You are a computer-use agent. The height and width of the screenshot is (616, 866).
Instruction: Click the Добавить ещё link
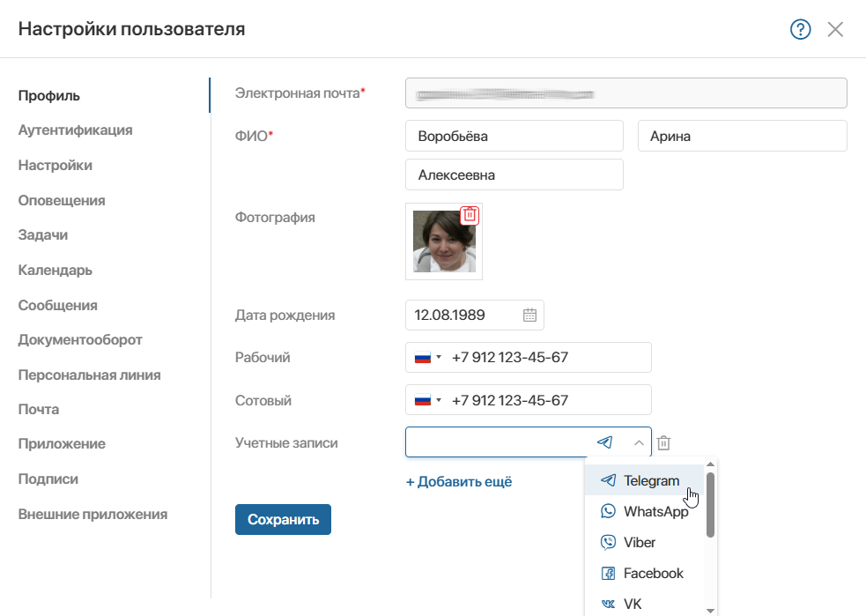(459, 482)
